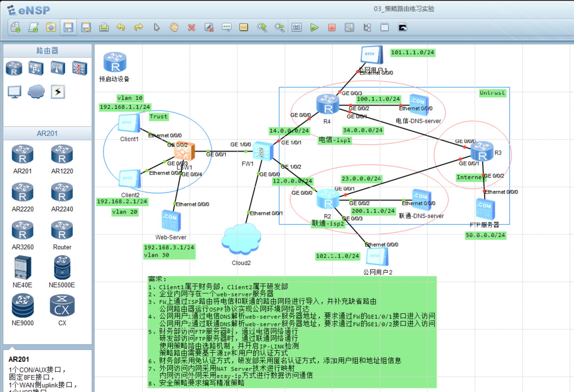Screen dimensions: 574x392
Task: Click the Trust zone label
Action: 159,117
